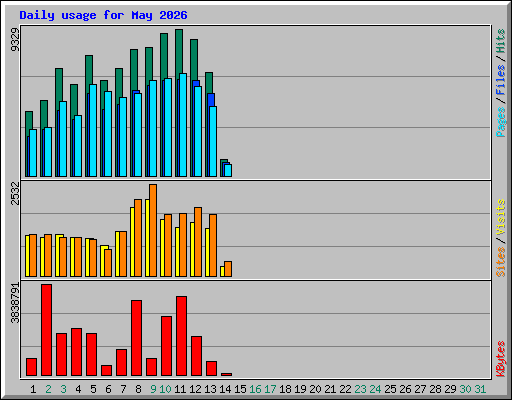
Task: Click day 1 on the date axis
Action: 33,389
